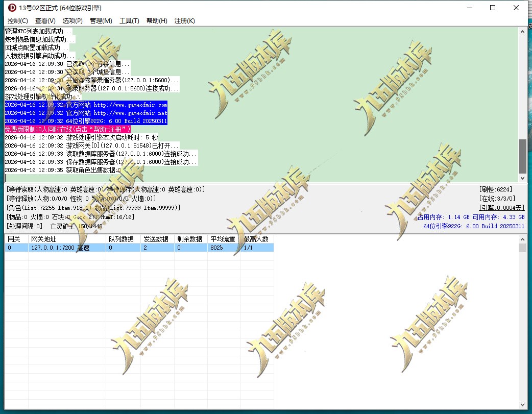Viewport: 532px width, 414px height.
Task: Sort by the 队列数据 column header
Action: (123, 239)
